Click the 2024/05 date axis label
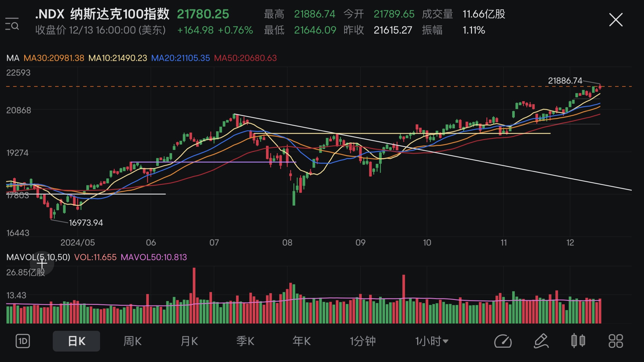This screenshot has width=644, height=362. pos(78,243)
